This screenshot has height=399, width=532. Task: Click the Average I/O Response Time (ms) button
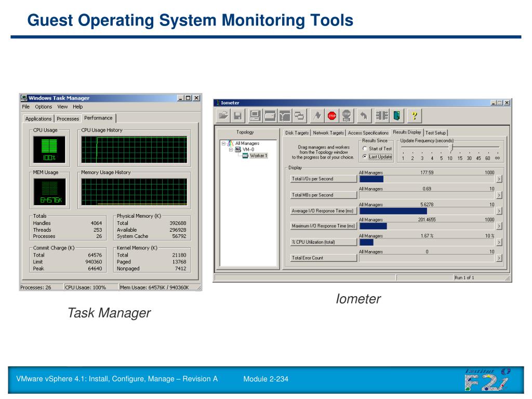tap(323, 211)
